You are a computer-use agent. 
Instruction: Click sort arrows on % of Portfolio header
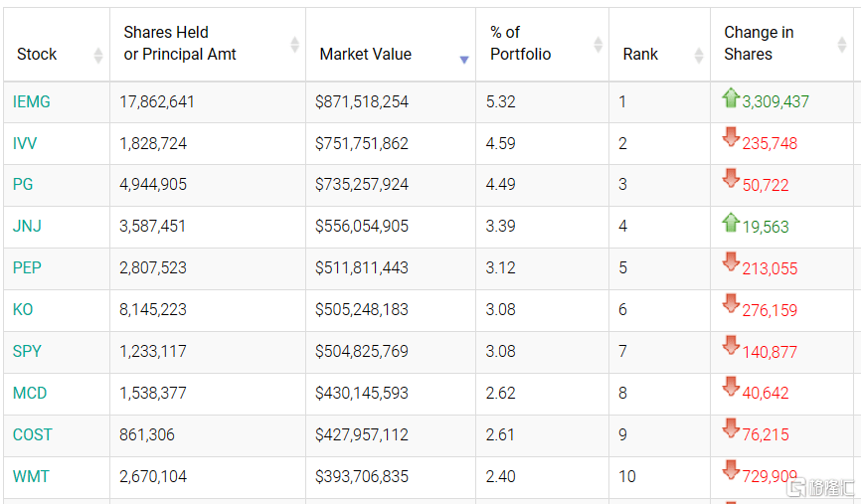pos(598,44)
